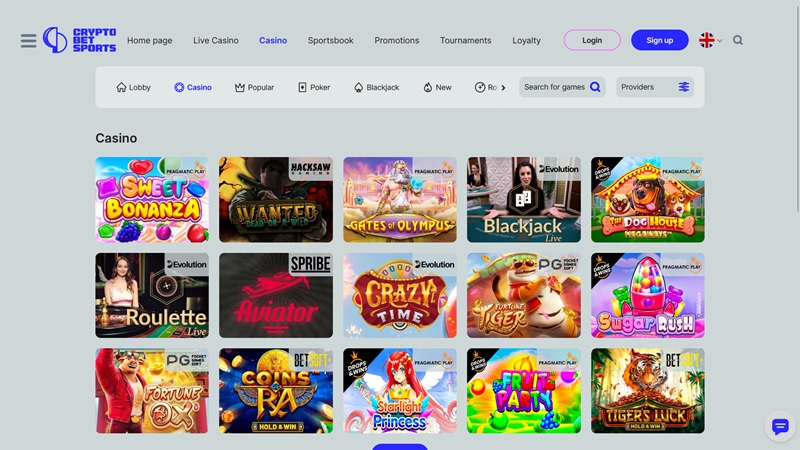Open the live chat bubble
Viewport: 800px width, 450px height.
tap(780, 426)
